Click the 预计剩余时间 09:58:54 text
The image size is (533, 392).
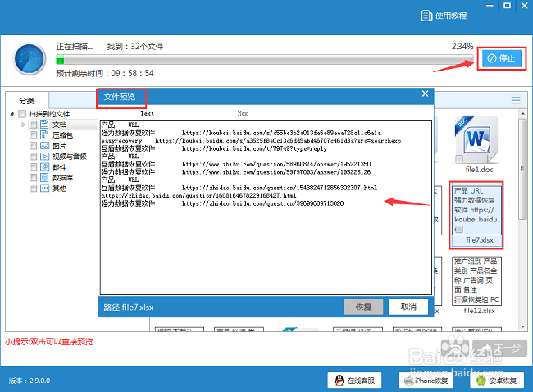[105, 73]
